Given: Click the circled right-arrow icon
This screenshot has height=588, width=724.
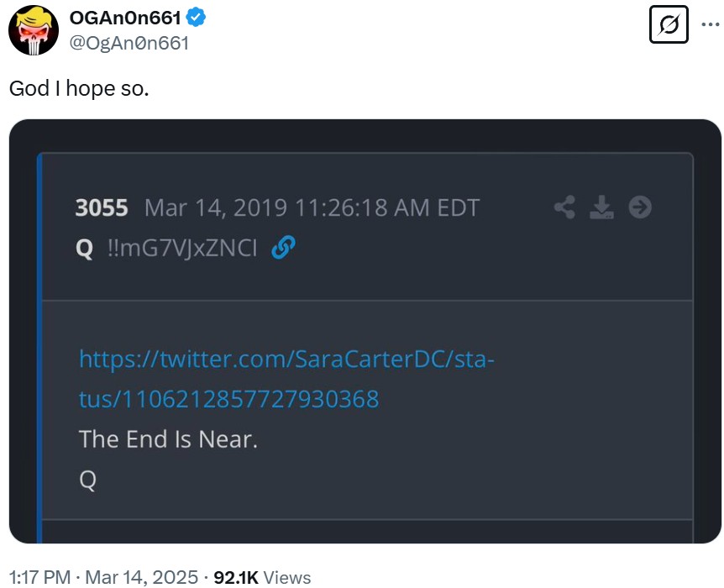Looking at the screenshot, I should [x=640, y=207].
